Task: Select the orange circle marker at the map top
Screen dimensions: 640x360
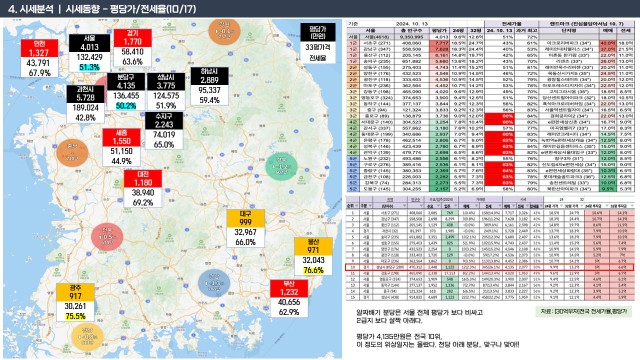Action: (x=224, y=31)
